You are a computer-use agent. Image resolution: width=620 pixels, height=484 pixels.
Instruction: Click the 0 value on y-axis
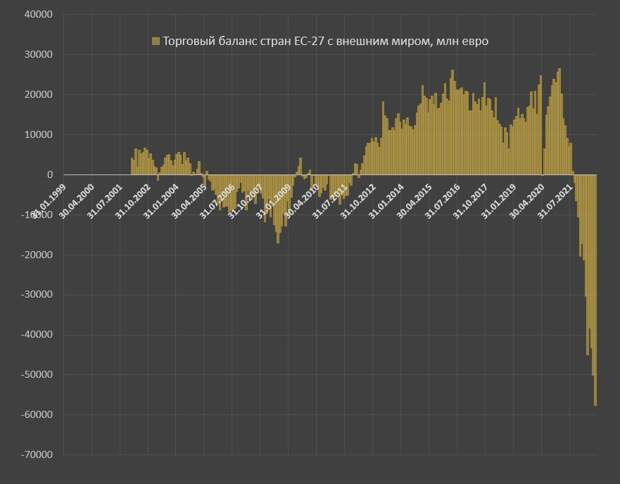pyautogui.click(x=49, y=175)
